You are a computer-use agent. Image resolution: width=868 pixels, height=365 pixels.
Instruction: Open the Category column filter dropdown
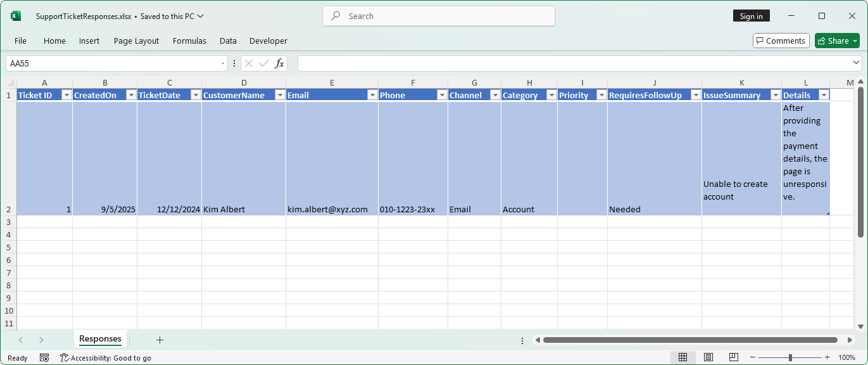point(550,94)
